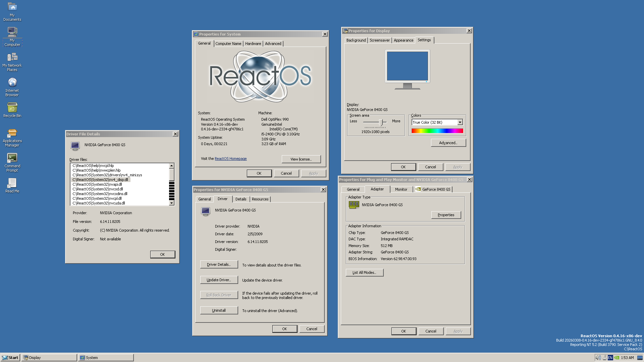The image size is (644, 362).
Task: Click the NVIDIA tray icon in taskbar
Action: pyautogui.click(x=616, y=358)
